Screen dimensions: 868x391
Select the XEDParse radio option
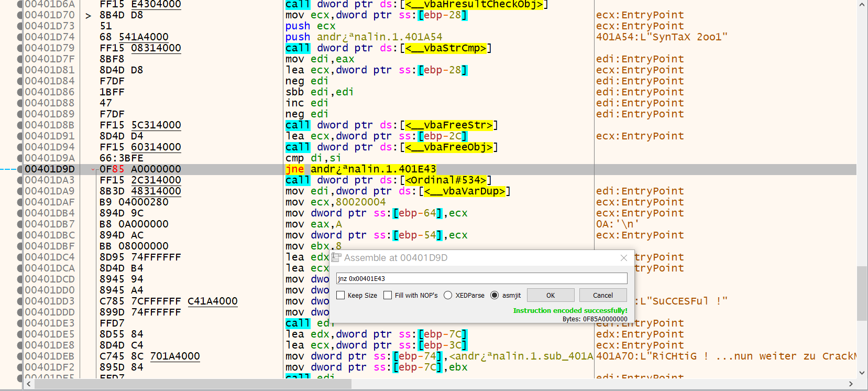(448, 295)
